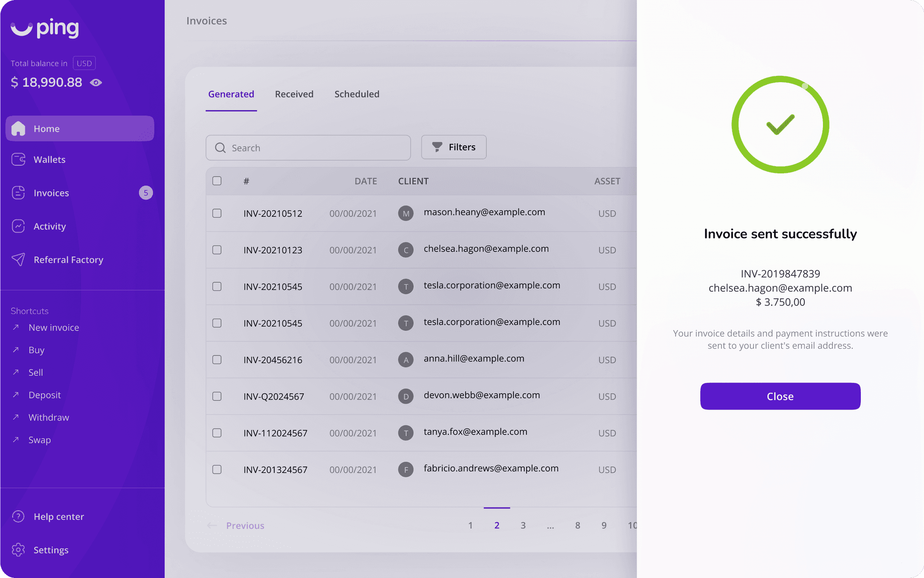Select the Invoices icon in sidebar
Viewport: 924px width, 578px height.
[x=18, y=193]
